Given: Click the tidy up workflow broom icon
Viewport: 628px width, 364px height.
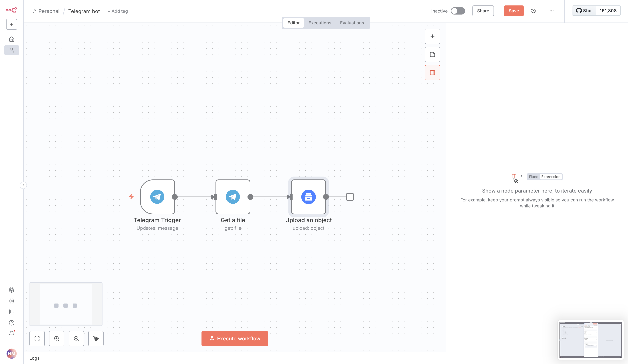Looking at the screenshot, I should (x=96, y=338).
